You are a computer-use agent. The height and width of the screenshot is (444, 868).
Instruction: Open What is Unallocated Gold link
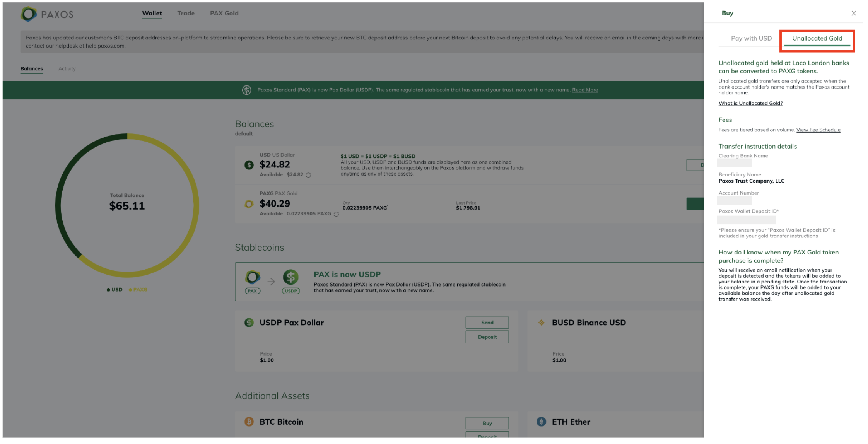coord(750,103)
